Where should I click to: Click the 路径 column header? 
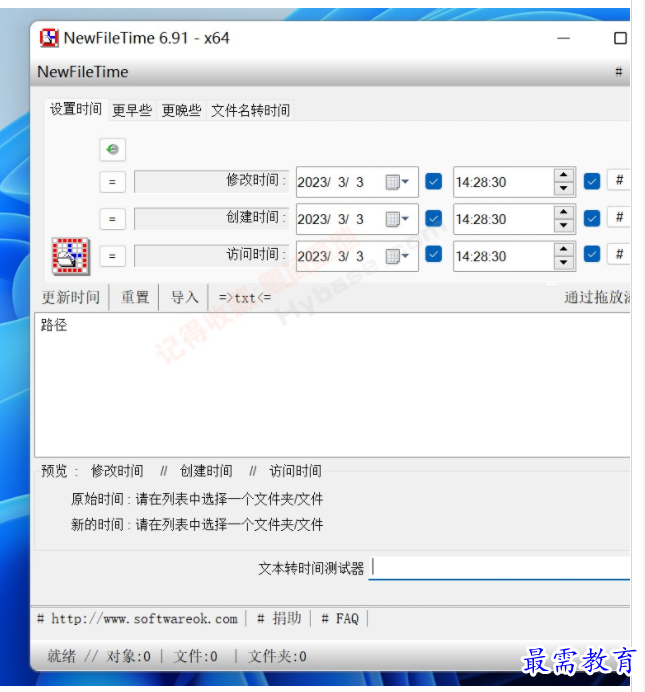click(54, 325)
